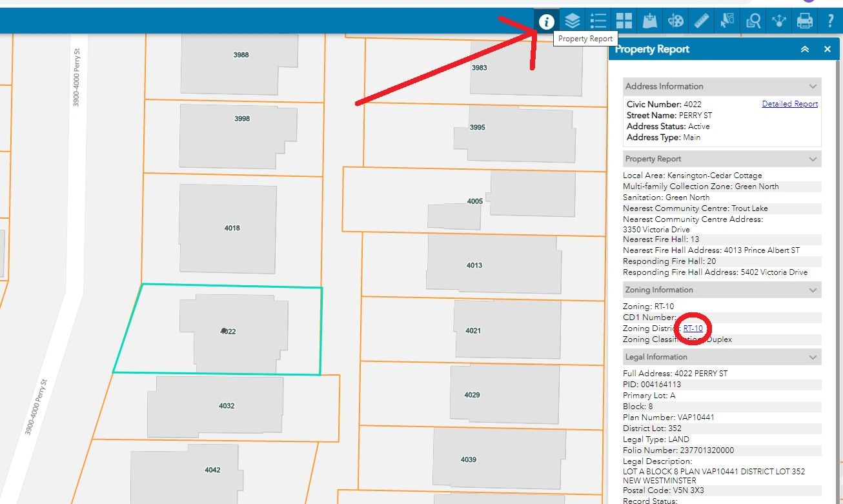Open the RT-10 zoning district link
The image size is (843, 504).
tap(693, 328)
